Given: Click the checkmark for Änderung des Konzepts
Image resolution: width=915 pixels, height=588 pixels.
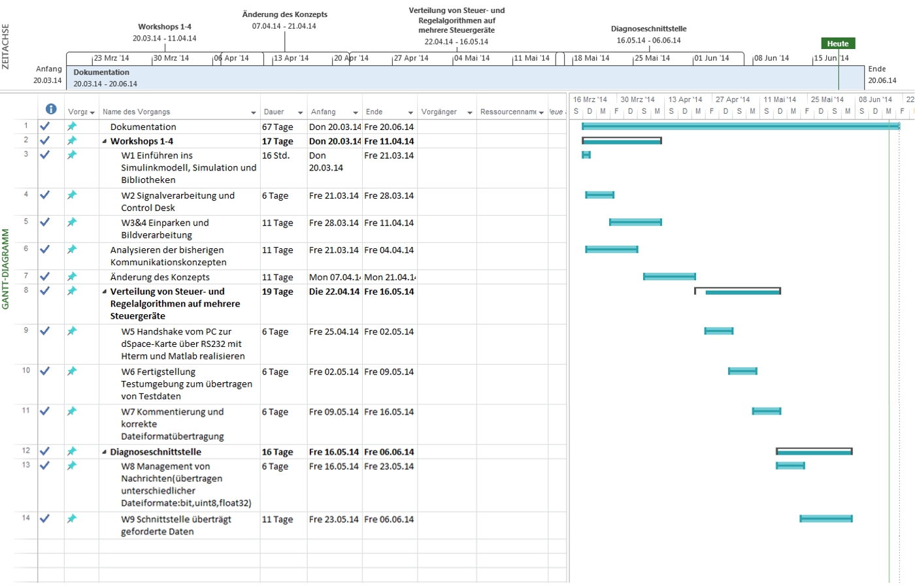Looking at the screenshot, I should (44, 276).
